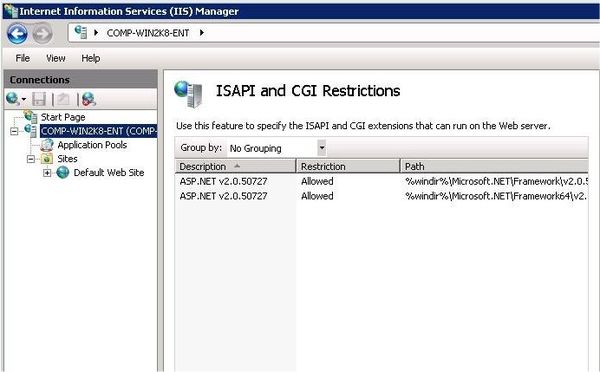Click the Default Web Site globe icon

63,173
